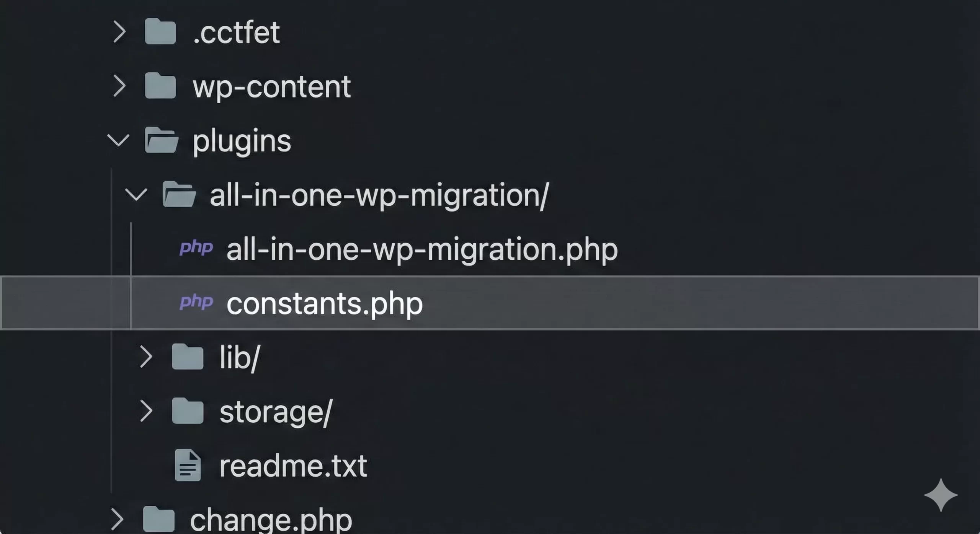The width and height of the screenshot is (980, 534).
Task: Expand the storage folder chevron
Action: pyautogui.click(x=146, y=411)
